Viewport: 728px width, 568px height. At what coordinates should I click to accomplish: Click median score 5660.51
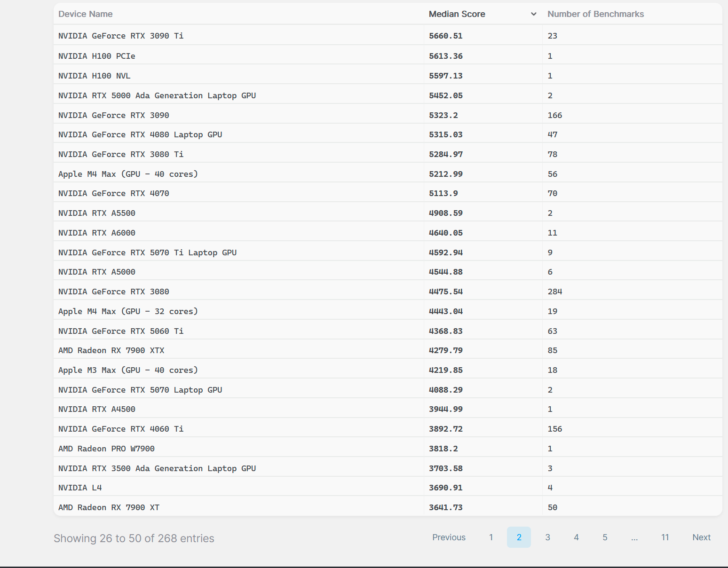[x=446, y=36]
